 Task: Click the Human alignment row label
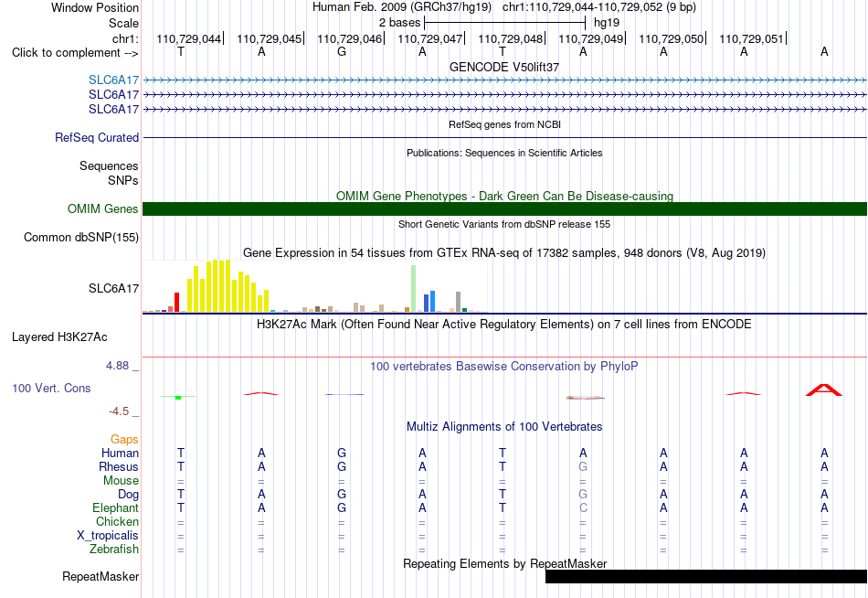click(x=120, y=454)
